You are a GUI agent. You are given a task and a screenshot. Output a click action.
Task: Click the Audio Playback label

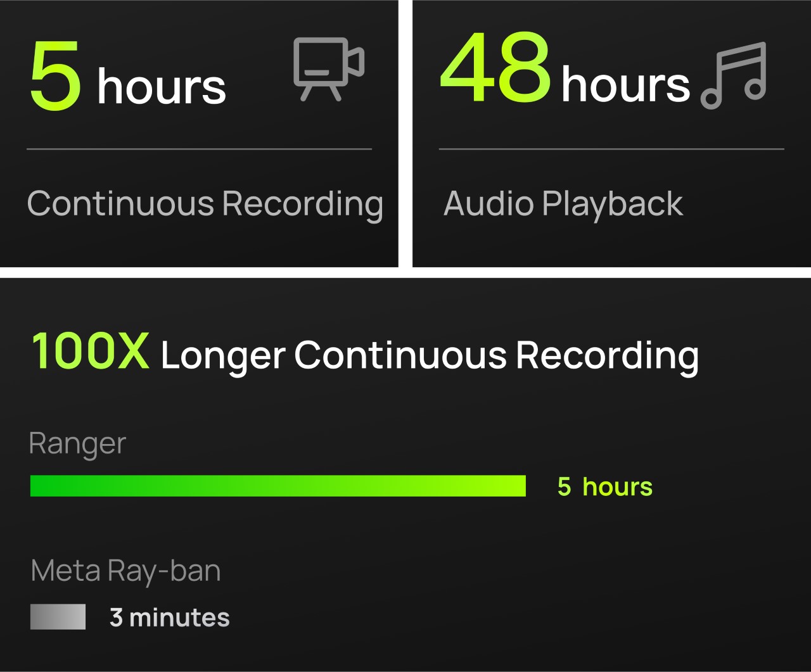click(x=563, y=204)
